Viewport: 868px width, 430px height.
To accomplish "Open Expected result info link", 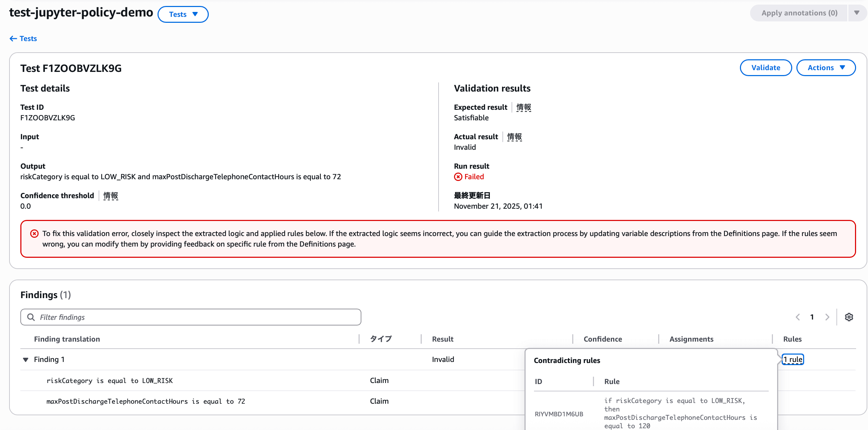I will click(x=523, y=107).
